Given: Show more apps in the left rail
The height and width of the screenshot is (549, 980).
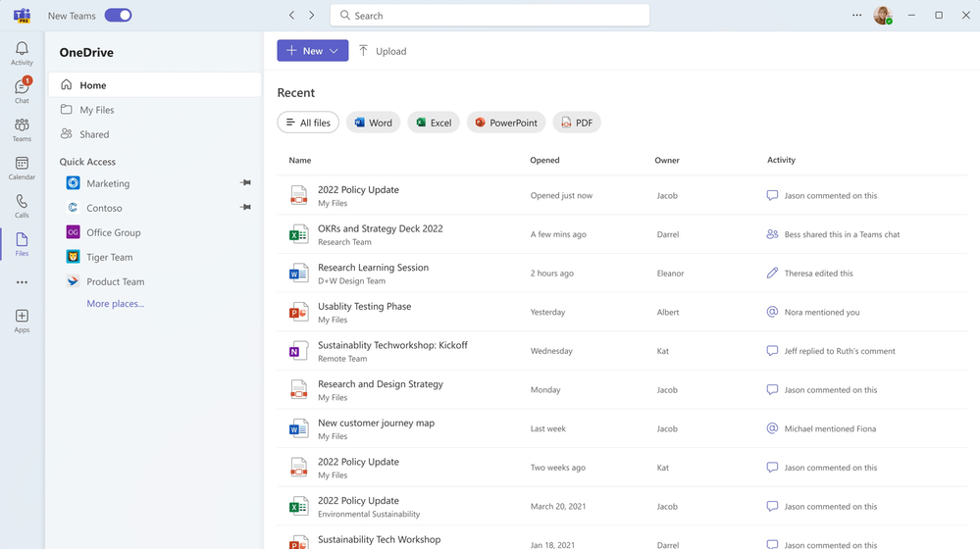Looking at the screenshot, I should coord(22,282).
